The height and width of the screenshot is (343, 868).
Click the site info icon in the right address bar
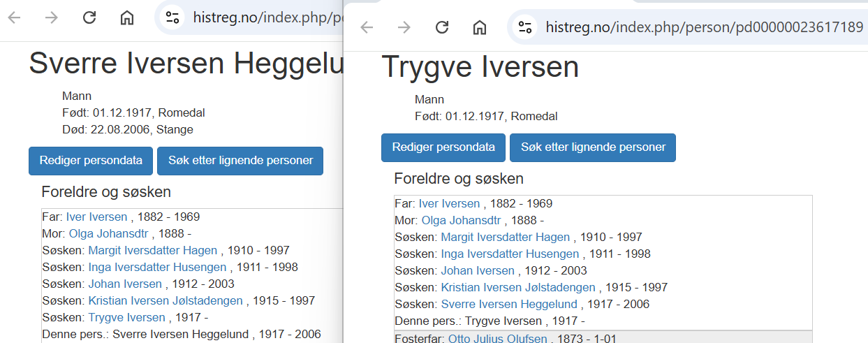click(x=524, y=27)
